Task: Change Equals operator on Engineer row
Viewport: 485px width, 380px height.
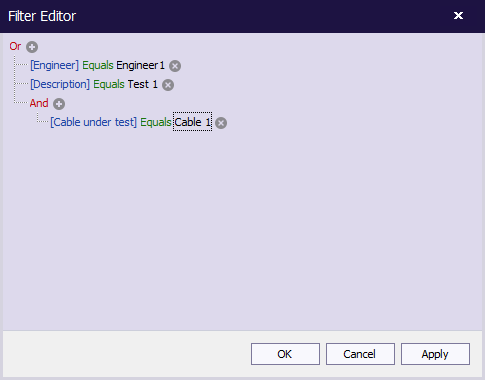Action: [98, 65]
